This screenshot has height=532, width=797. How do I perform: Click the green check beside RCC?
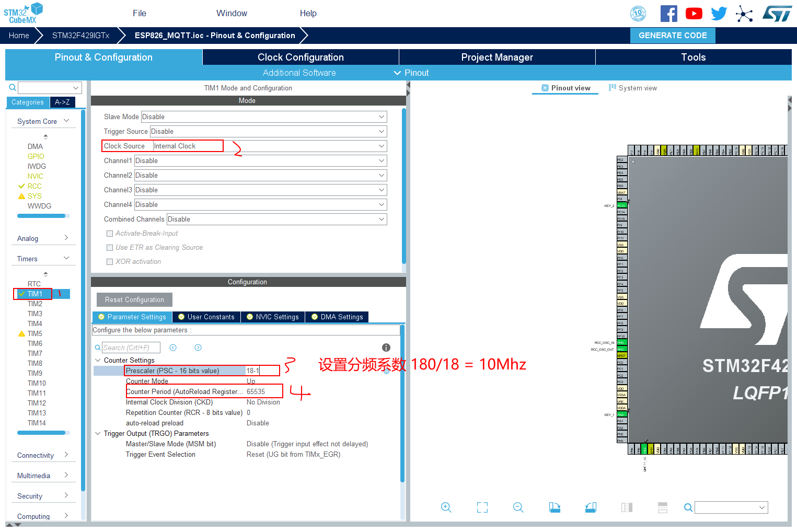click(x=21, y=186)
